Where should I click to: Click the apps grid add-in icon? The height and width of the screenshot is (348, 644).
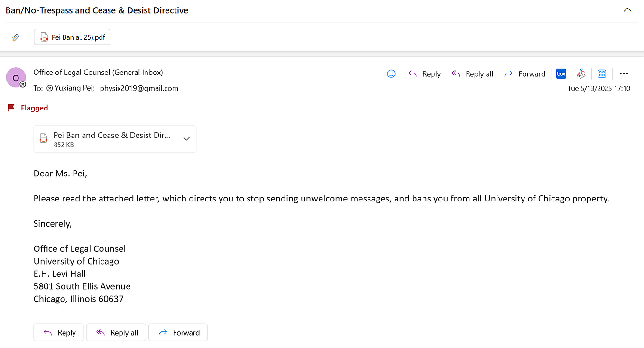click(602, 73)
